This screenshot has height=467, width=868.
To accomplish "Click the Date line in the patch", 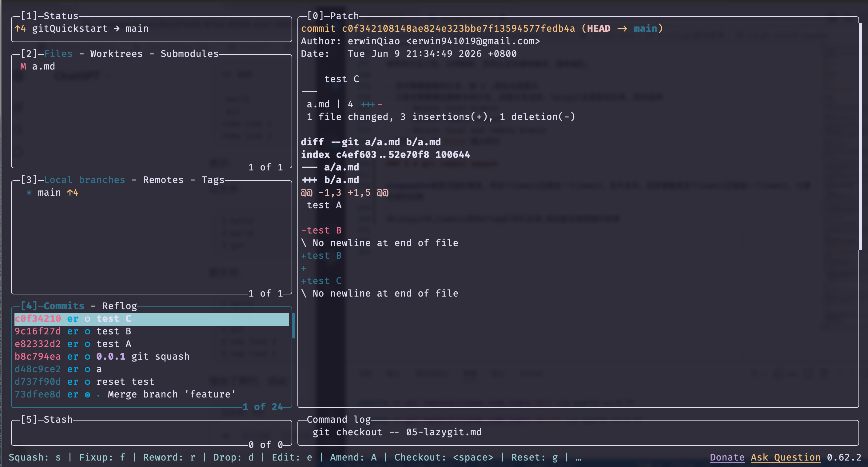I will pos(408,54).
